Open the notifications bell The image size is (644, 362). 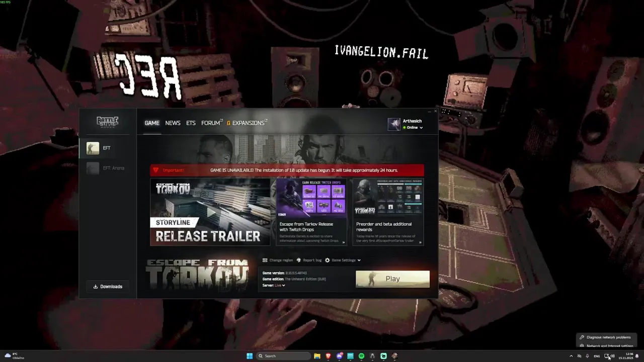(x=637, y=356)
